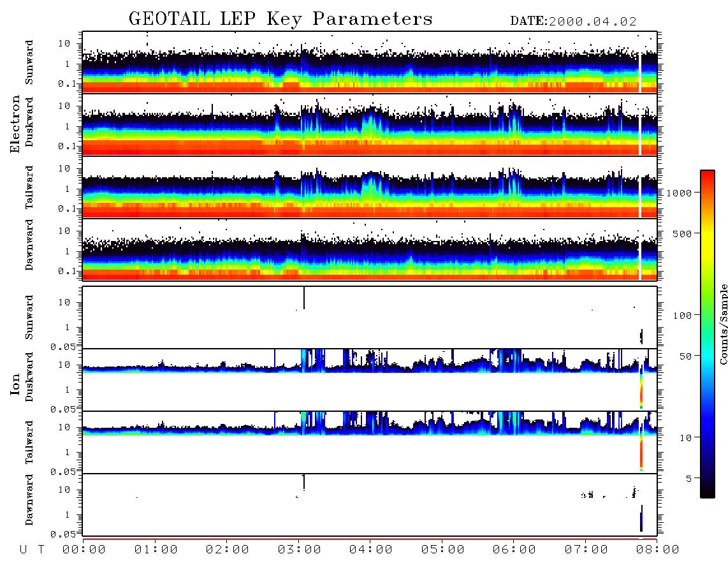Click the Electron Tailward panel label

[29, 187]
